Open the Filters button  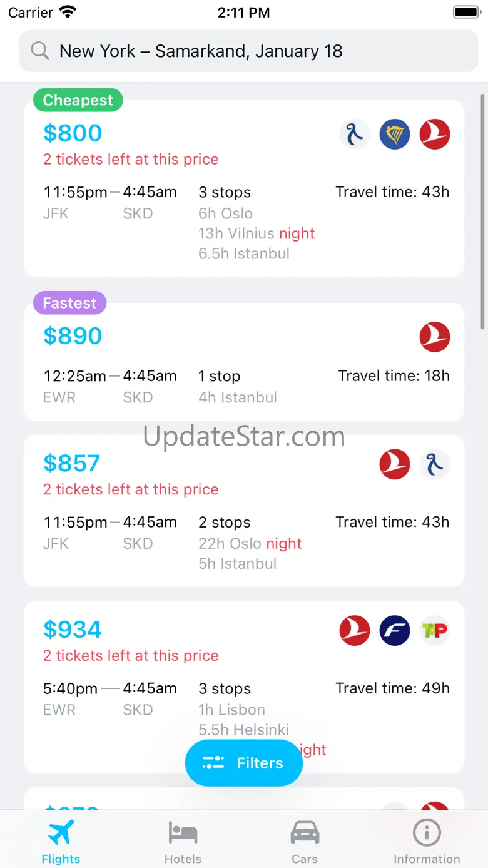click(243, 763)
